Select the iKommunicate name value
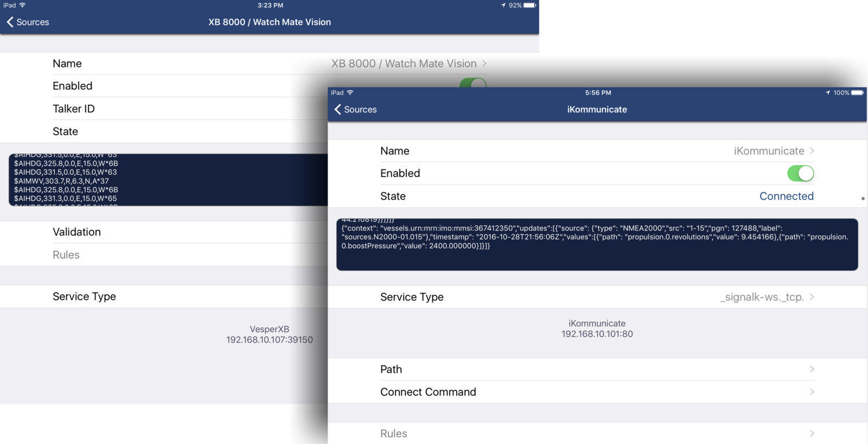Viewport: 868px width, 444px height. pyautogui.click(x=769, y=151)
